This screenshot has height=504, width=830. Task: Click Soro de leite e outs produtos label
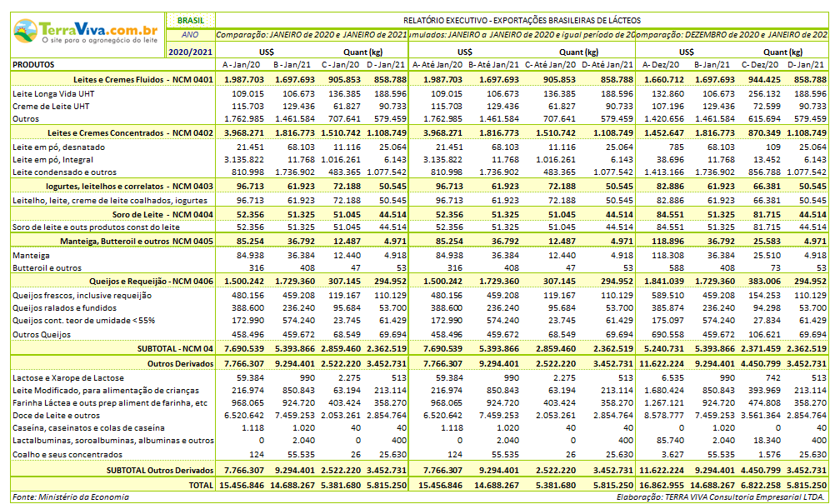point(96,227)
